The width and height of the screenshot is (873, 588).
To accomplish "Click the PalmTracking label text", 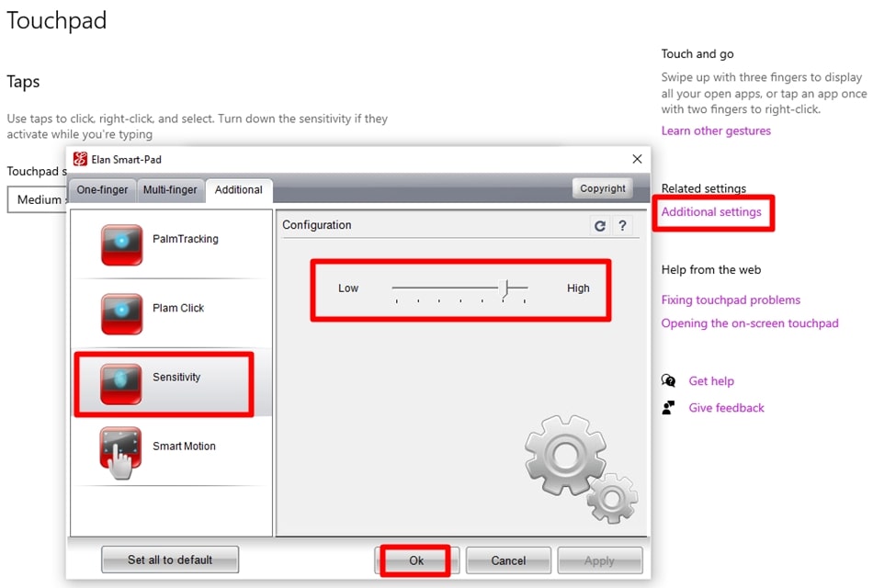I will coord(186,239).
